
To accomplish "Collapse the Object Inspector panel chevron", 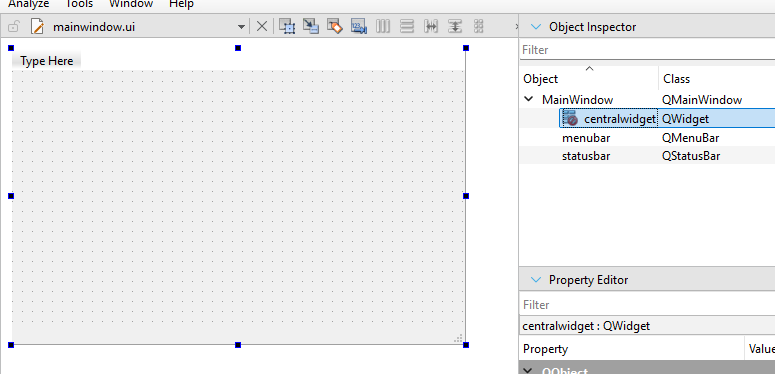I will [x=535, y=27].
